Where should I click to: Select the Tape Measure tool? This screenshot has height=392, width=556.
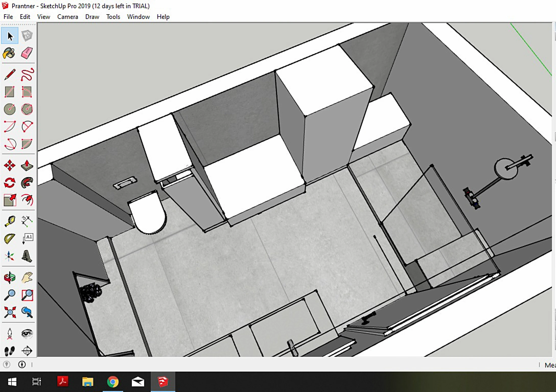(10, 221)
